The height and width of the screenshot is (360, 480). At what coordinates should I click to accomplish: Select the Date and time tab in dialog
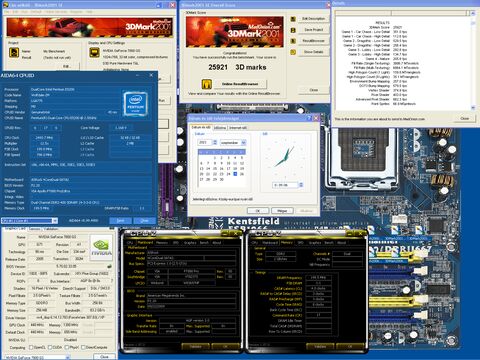[x=201, y=127]
